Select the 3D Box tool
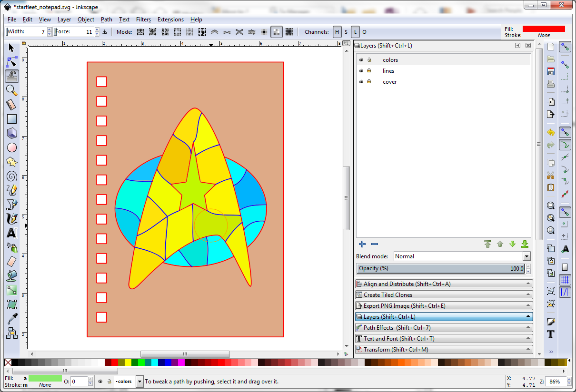The height and width of the screenshot is (392, 576). 12,133
